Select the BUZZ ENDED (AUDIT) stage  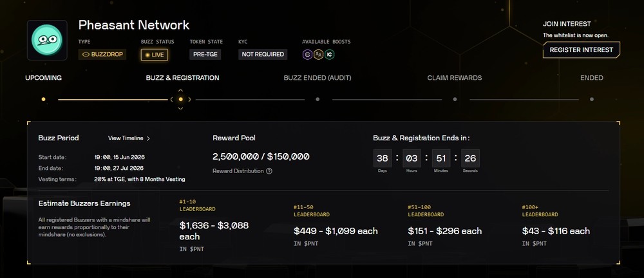click(x=317, y=78)
